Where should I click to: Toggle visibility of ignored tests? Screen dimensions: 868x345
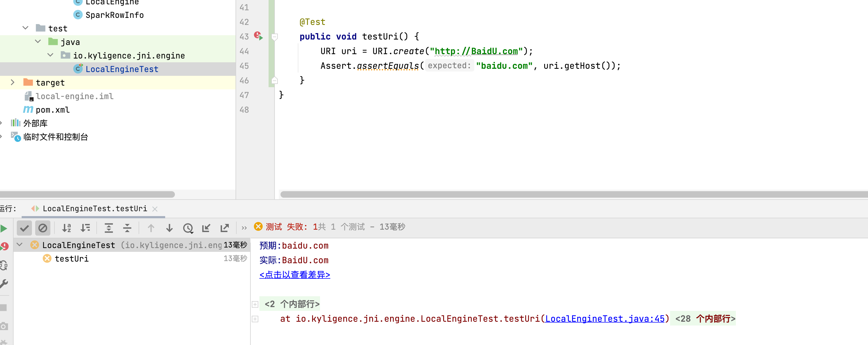(x=43, y=228)
